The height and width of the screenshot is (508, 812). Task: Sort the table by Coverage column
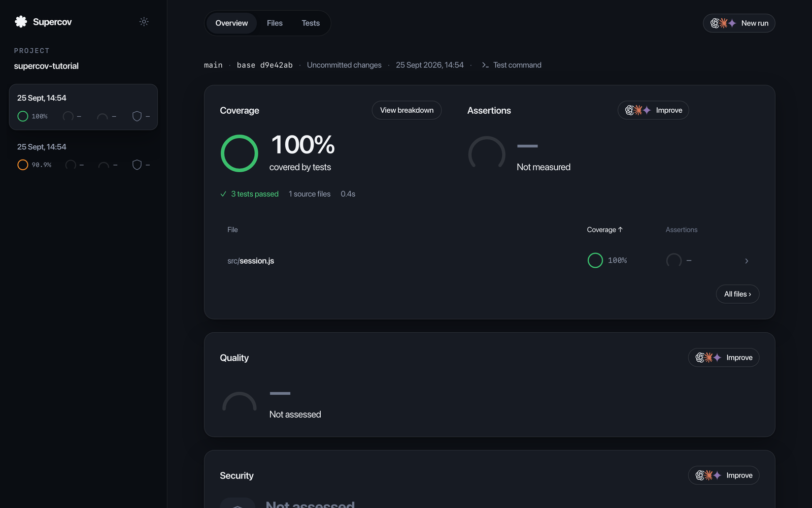click(x=604, y=230)
